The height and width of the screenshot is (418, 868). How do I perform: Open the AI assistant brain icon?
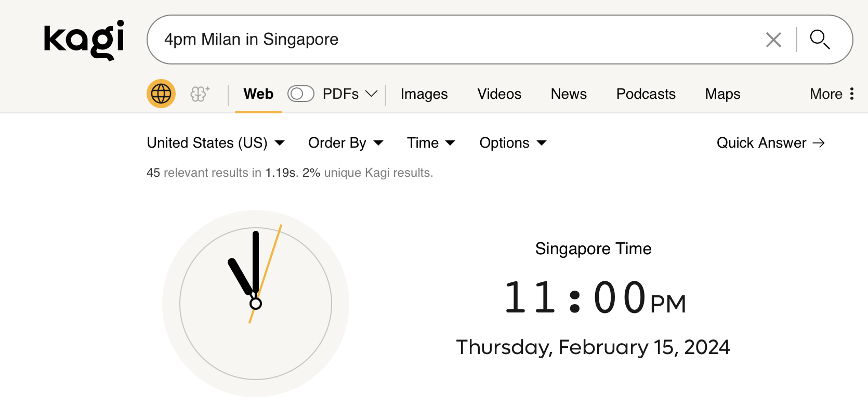[200, 94]
